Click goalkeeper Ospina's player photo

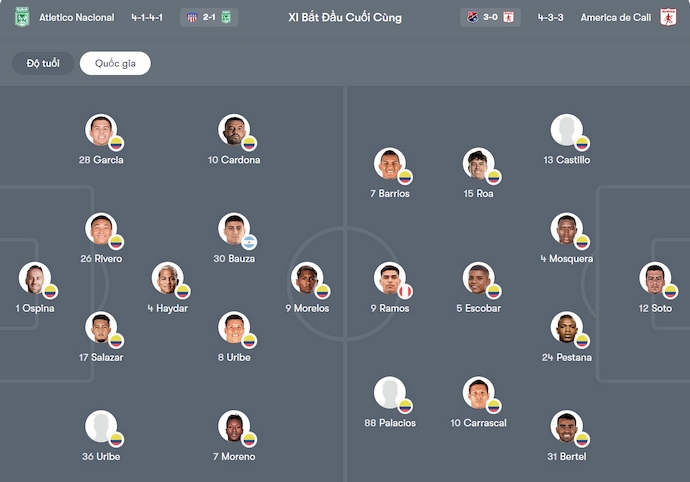click(x=33, y=278)
